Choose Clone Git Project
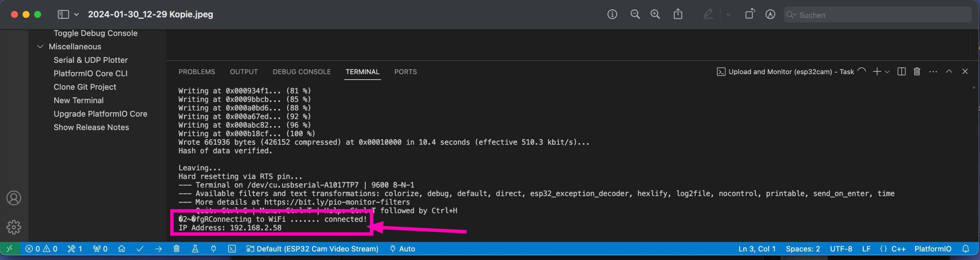The height and width of the screenshot is (260, 980). pos(85,87)
